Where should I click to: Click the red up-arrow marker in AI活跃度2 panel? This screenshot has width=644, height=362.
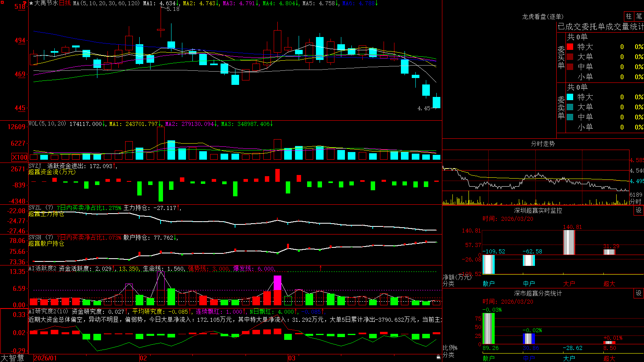click(321, 268)
